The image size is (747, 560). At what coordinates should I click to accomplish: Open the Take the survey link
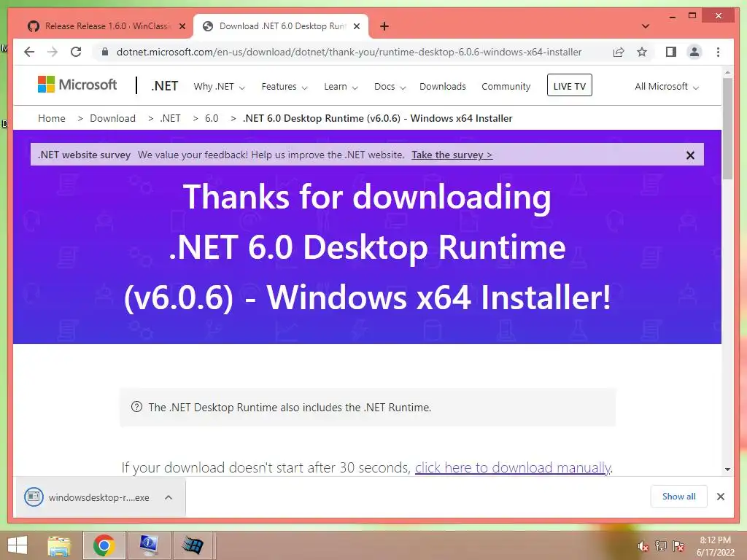[452, 155]
